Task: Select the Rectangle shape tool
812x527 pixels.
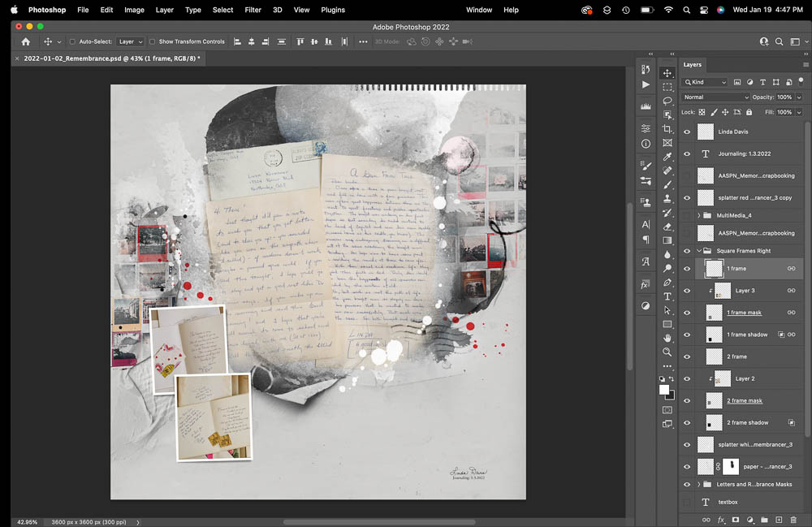Action: 667,325
